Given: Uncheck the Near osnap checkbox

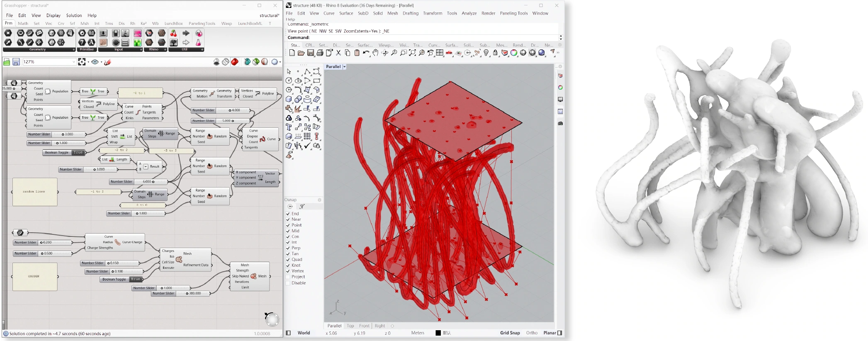Looking at the screenshot, I should pos(288,219).
